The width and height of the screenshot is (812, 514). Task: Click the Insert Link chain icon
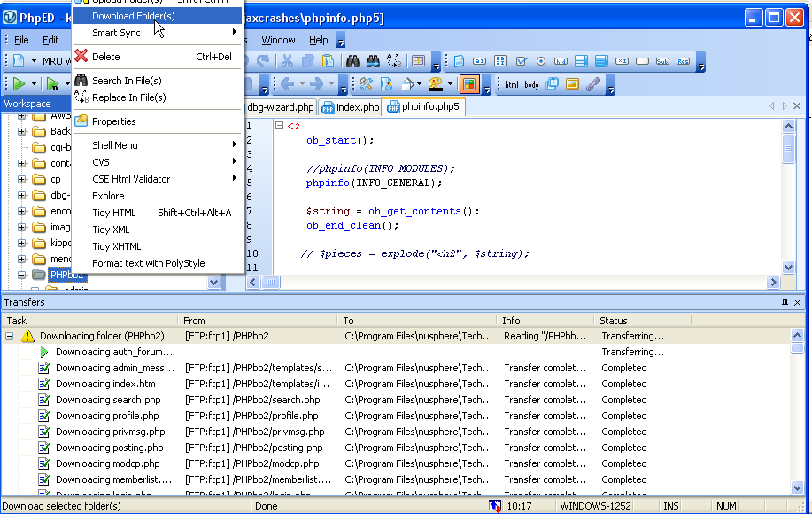[x=593, y=84]
